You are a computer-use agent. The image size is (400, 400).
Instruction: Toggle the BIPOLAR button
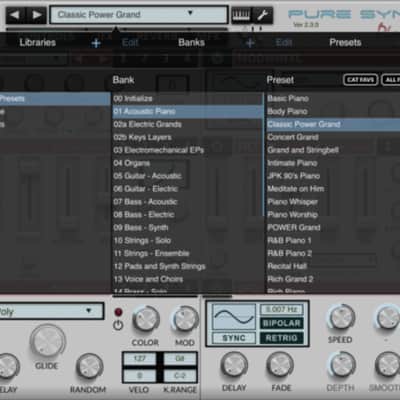coord(281,323)
